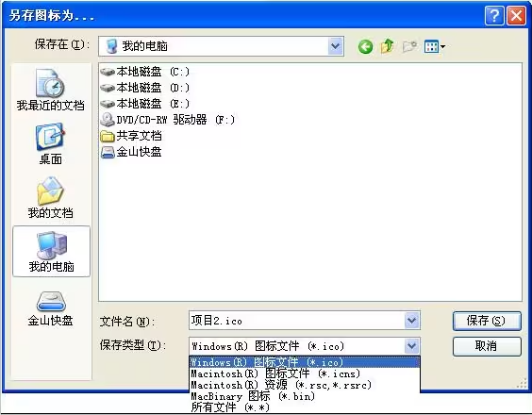
Task: Select the 共享文档 folder in list
Action: coord(131,136)
